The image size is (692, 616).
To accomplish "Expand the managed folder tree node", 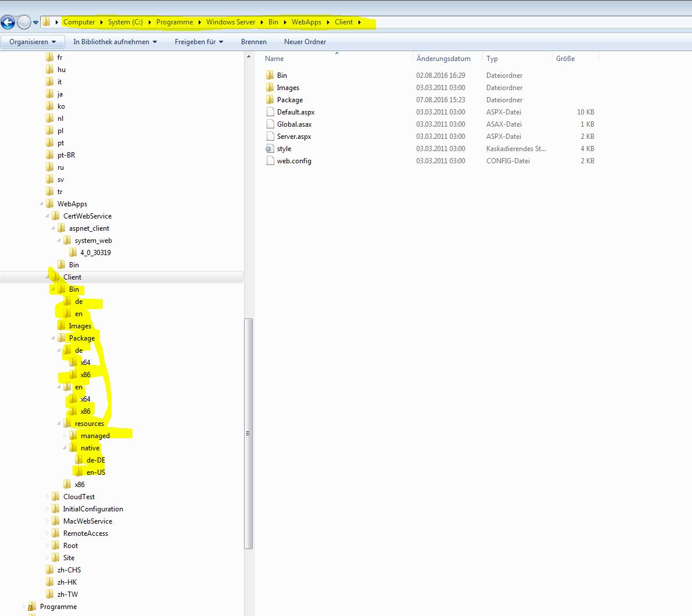I will (x=65, y=436).
